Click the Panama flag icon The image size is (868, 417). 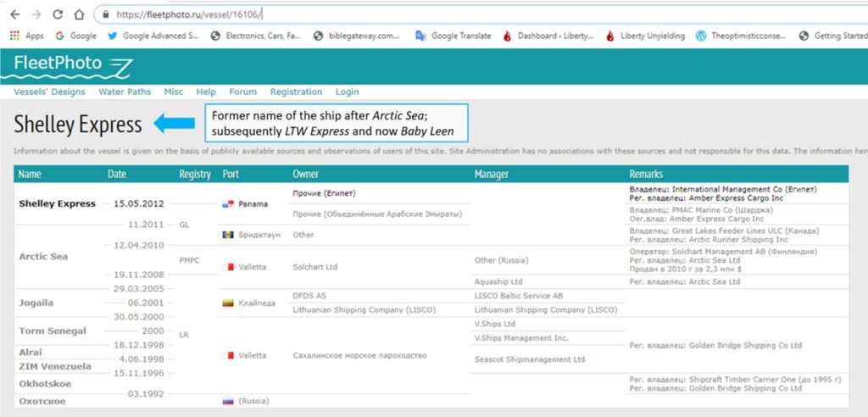(x=228, y=204)
